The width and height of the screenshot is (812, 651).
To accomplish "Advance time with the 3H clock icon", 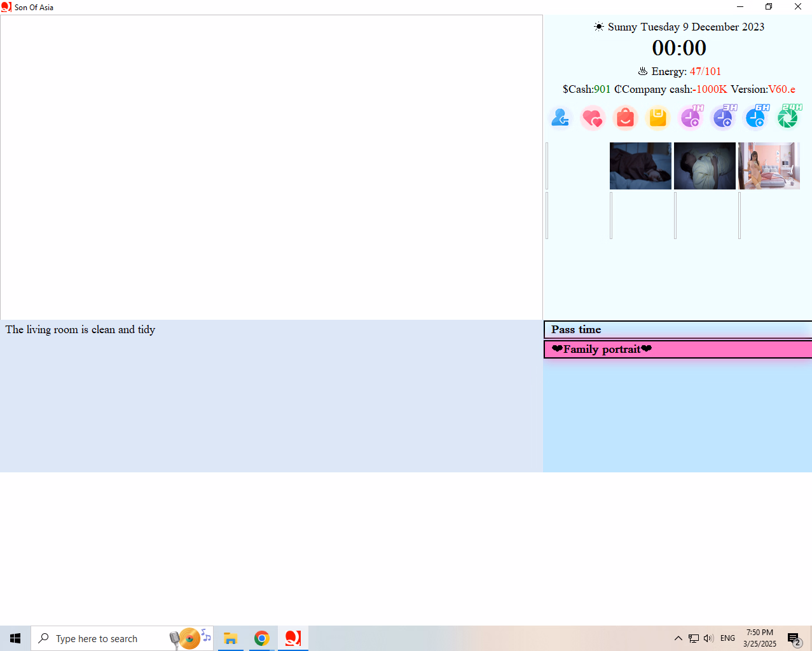I will (724, 118).
